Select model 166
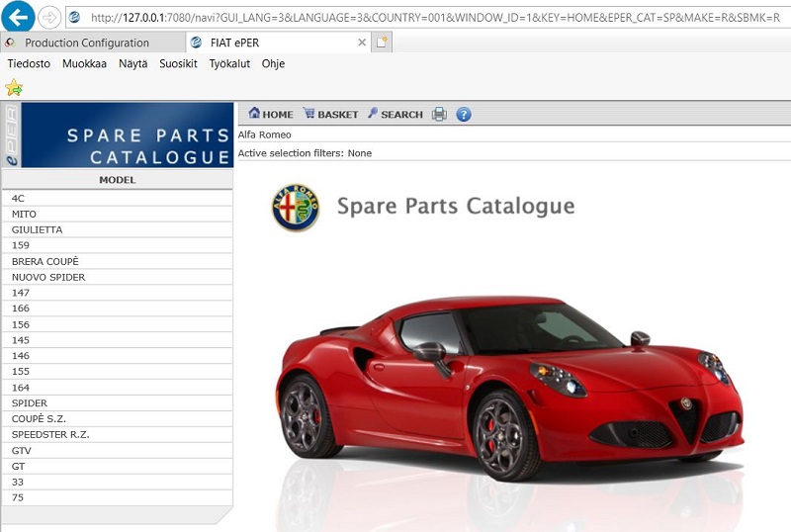The image size is (791, 532). [x=117, y=309]
